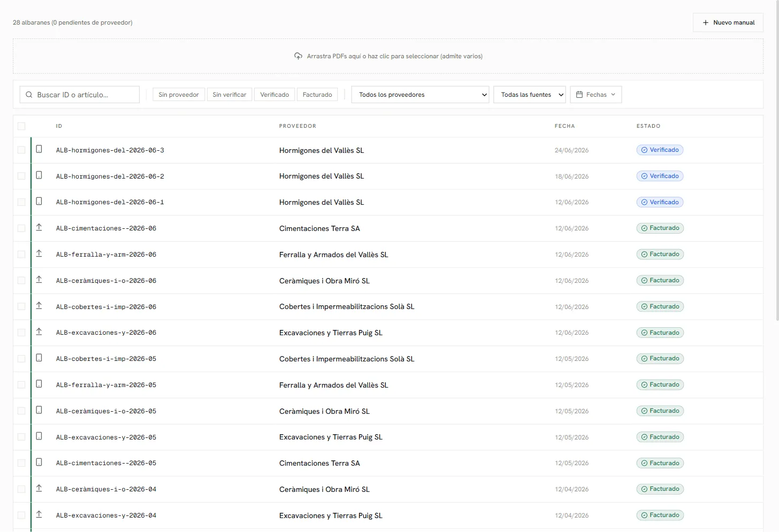The image size is (779, 532).
Task: Click date 18/06/2026
Action: point(571,176)
